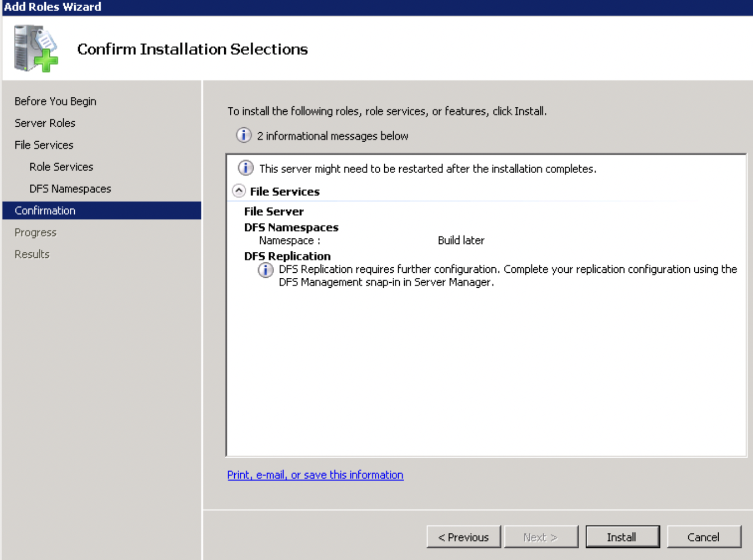
Task: Select the highlighted Confirmation step
Action: pyautogui.click(x=102, y=210)
